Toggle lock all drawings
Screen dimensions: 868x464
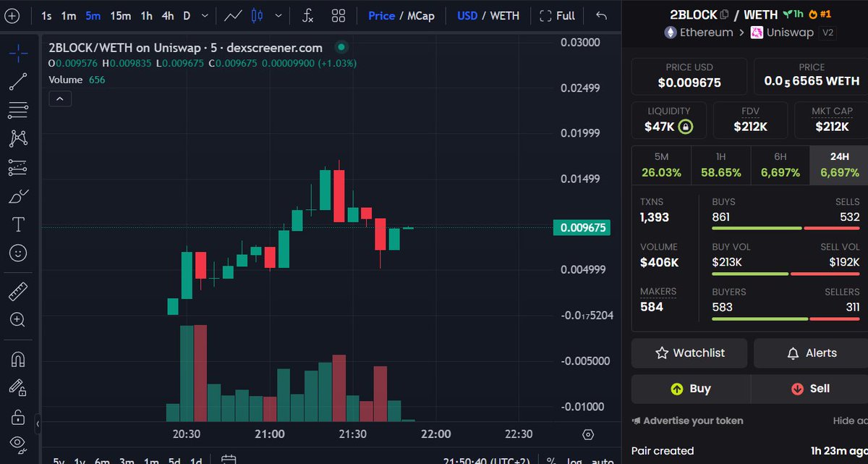[x=18, y=416]
